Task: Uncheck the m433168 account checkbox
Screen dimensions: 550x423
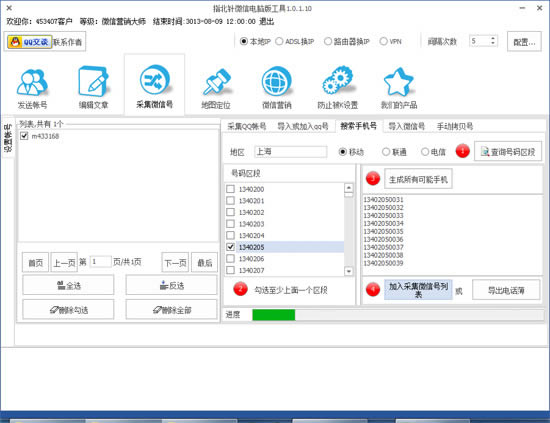Action: point(24,136)
